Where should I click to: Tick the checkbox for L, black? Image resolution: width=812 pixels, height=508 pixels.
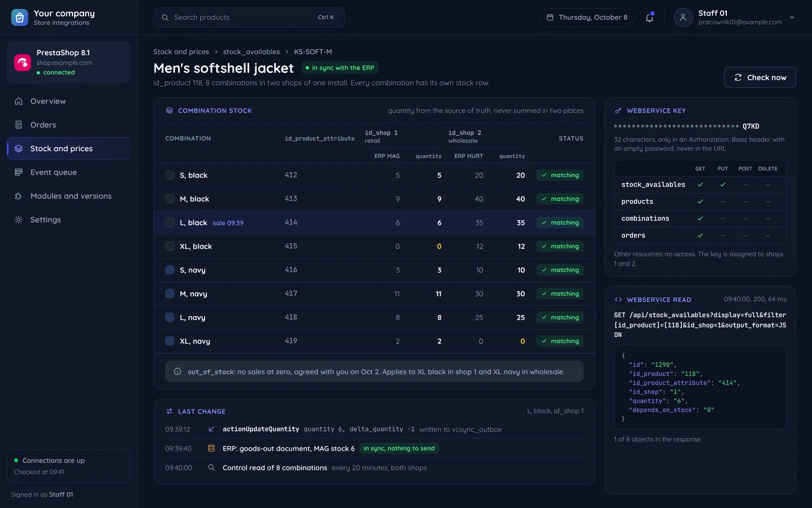170,223
